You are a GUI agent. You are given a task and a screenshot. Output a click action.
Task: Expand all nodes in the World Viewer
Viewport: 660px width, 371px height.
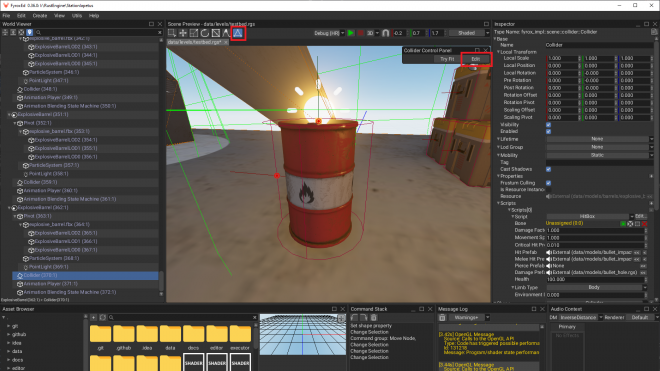[x=13, y=32]
